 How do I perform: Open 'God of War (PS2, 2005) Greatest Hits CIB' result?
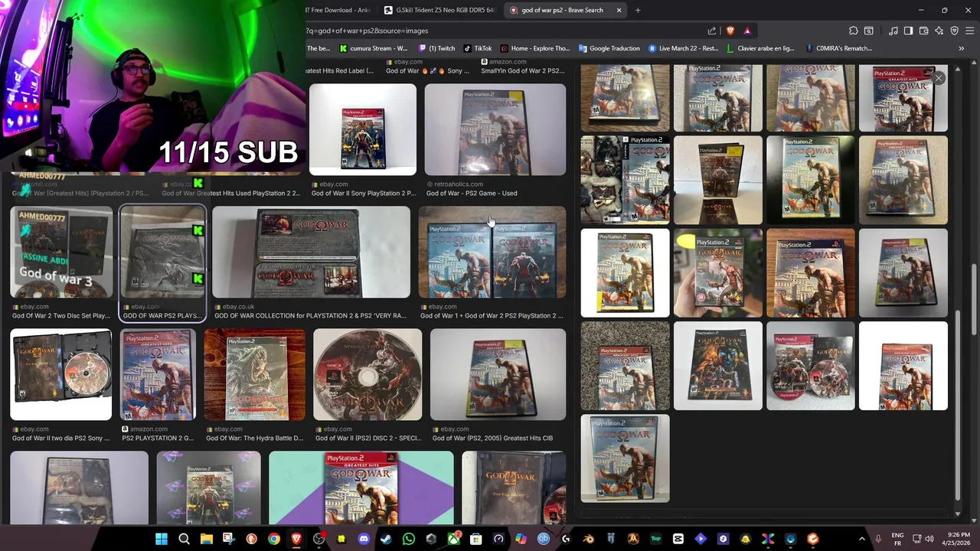[x=498, y=374]
